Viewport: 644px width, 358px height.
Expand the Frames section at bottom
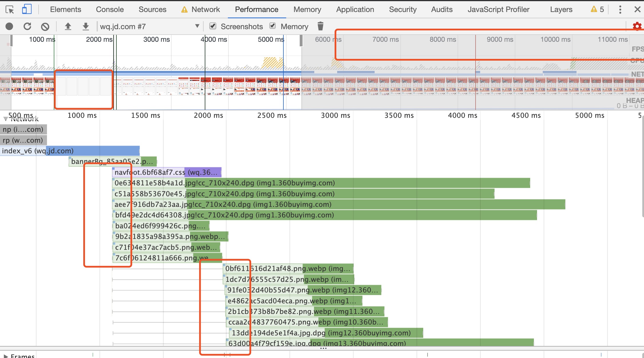5,355
